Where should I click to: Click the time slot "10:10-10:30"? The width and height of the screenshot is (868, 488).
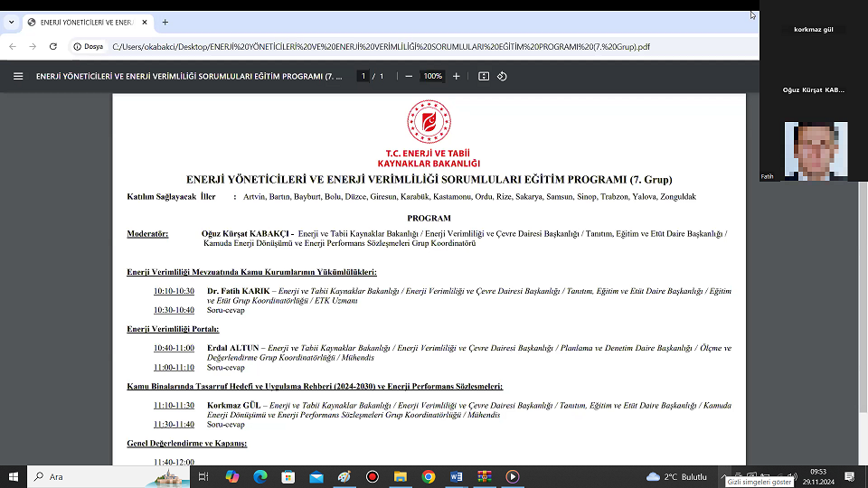(x=174, y=291)
